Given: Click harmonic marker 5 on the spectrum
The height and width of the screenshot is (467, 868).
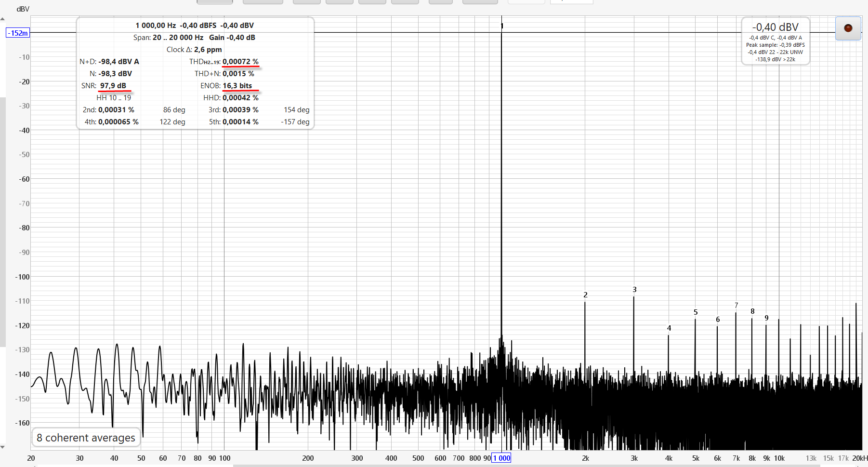Looking at the screenshot, I should pyautogui.click(x=696, y=312).
